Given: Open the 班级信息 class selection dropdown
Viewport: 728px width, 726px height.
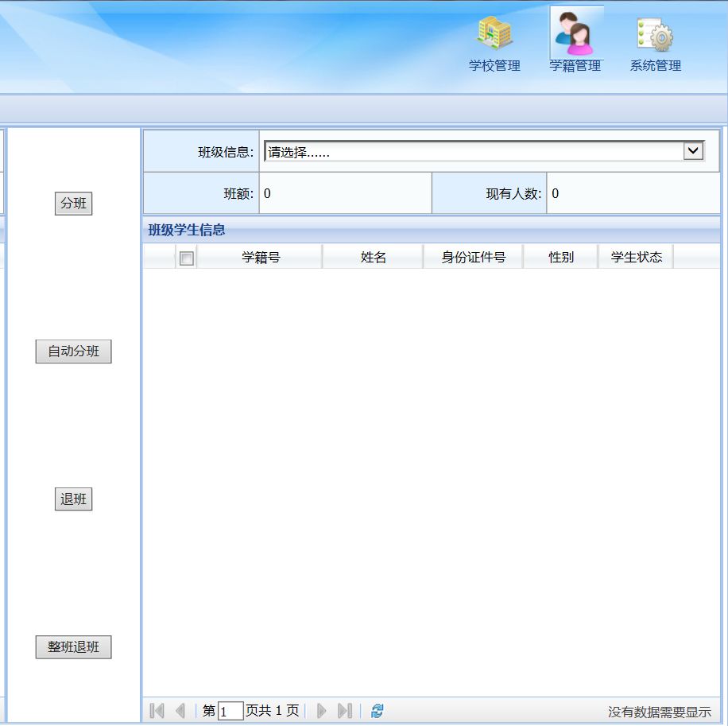Looking at the screenshot, I should [691, 151].
